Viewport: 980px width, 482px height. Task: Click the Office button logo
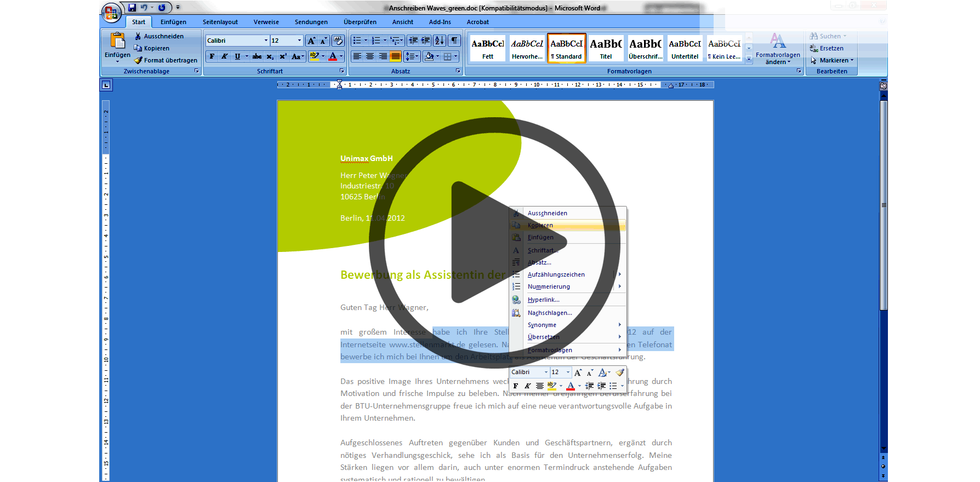(111, 13)
